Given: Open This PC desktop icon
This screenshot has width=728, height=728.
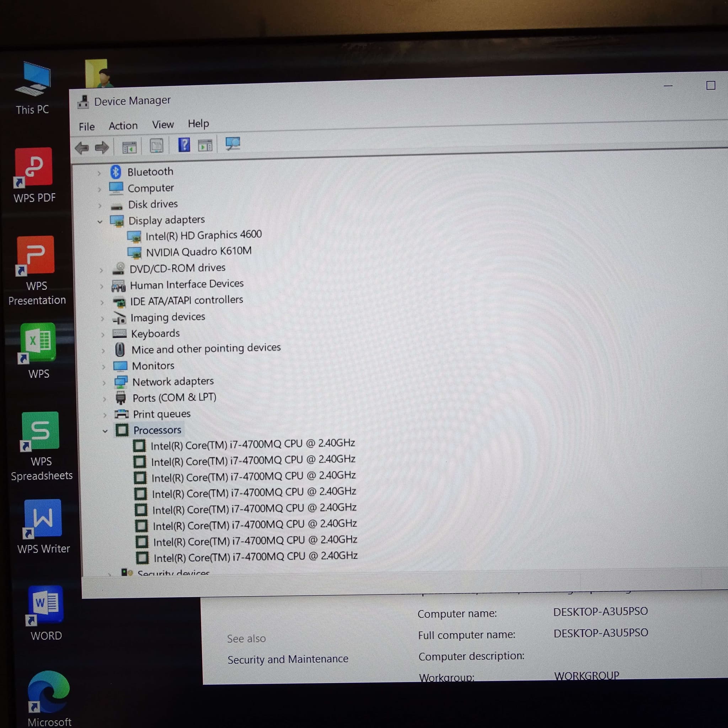Looking at the screenshot, I should pyautogui.click(x=33, y=89).
